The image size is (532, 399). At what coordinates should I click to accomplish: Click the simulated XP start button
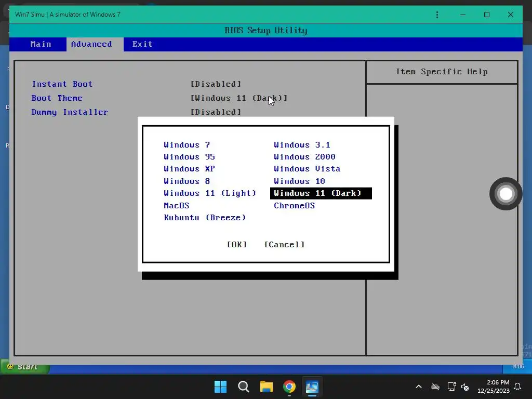point(25,367)
